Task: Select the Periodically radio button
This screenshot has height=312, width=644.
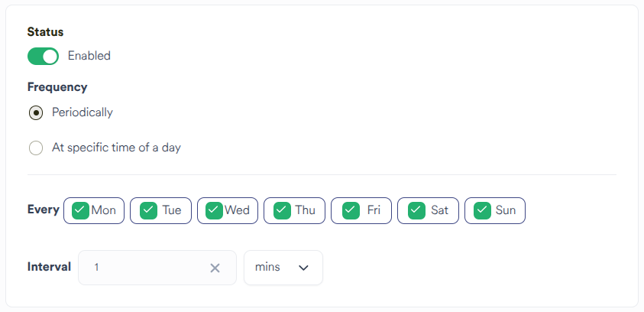Action: coord(36,112)
